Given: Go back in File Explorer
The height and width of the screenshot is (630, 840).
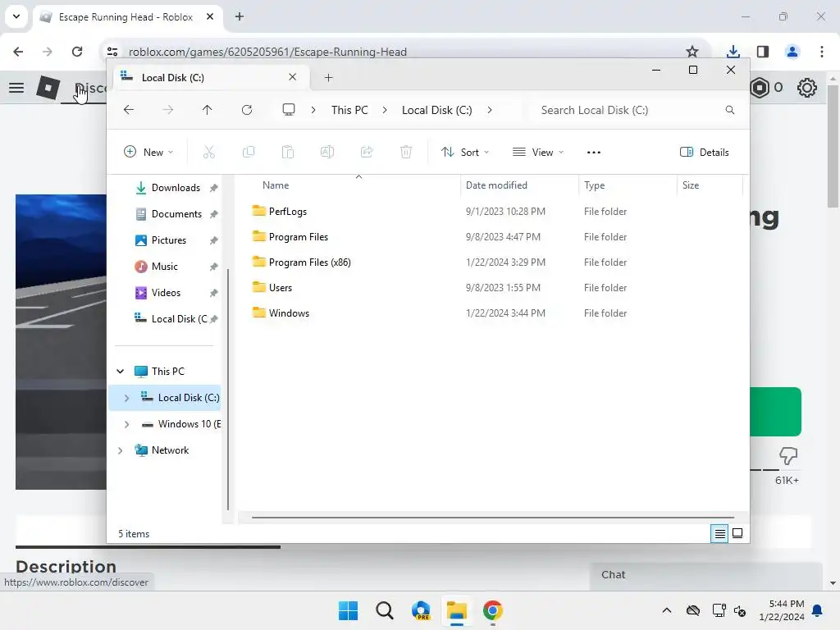Looking at the screenshot, I should click(x=129, y=110).
